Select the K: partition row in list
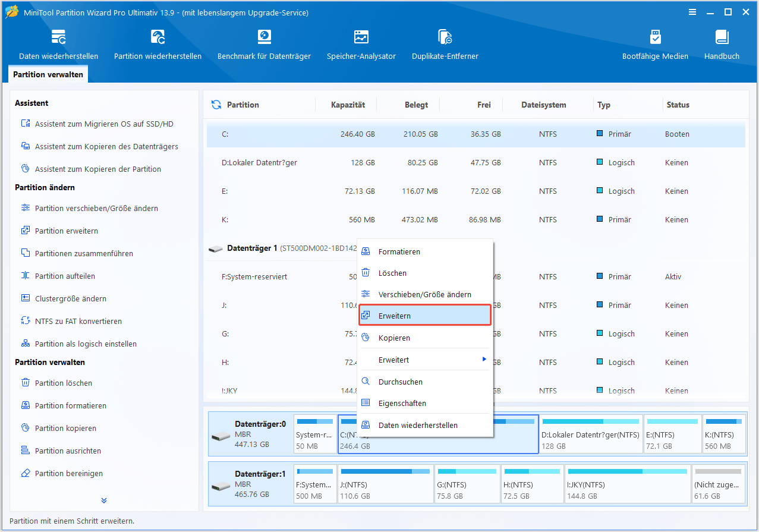The width and height of the screenshot is (759, 532). tap(475, 220)
